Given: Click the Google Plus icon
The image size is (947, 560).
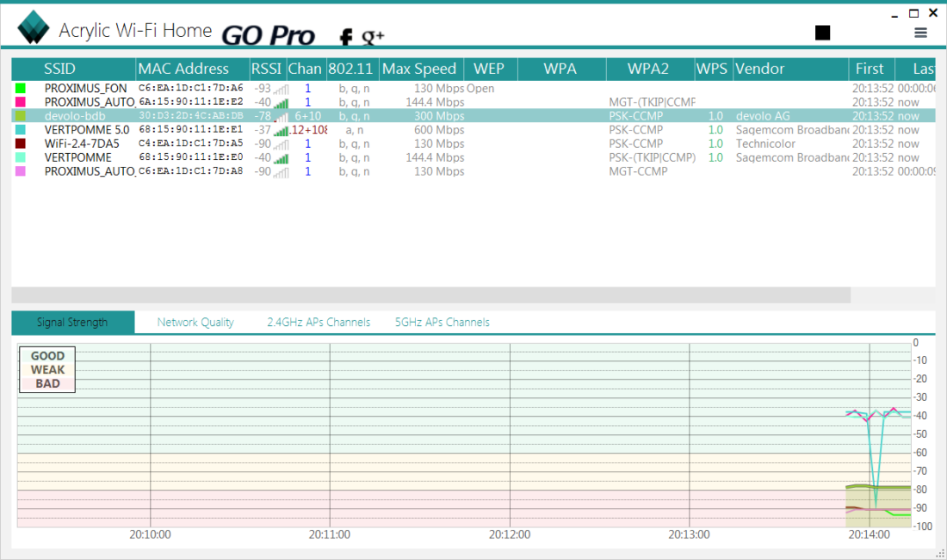Looking at the screenshot, I should (x=373, y=36).
